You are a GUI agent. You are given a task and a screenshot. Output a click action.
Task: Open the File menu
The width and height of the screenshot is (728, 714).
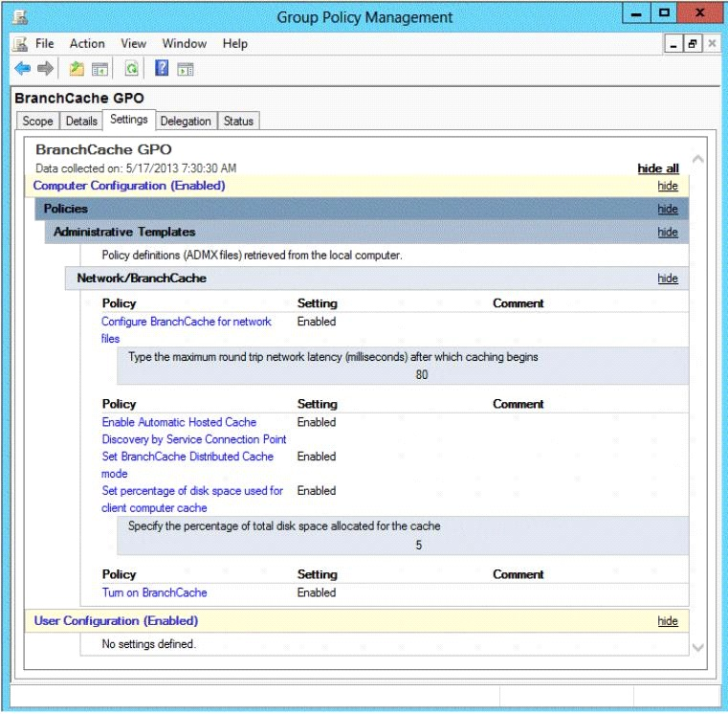pyautogui.click(x=45, y=44)
